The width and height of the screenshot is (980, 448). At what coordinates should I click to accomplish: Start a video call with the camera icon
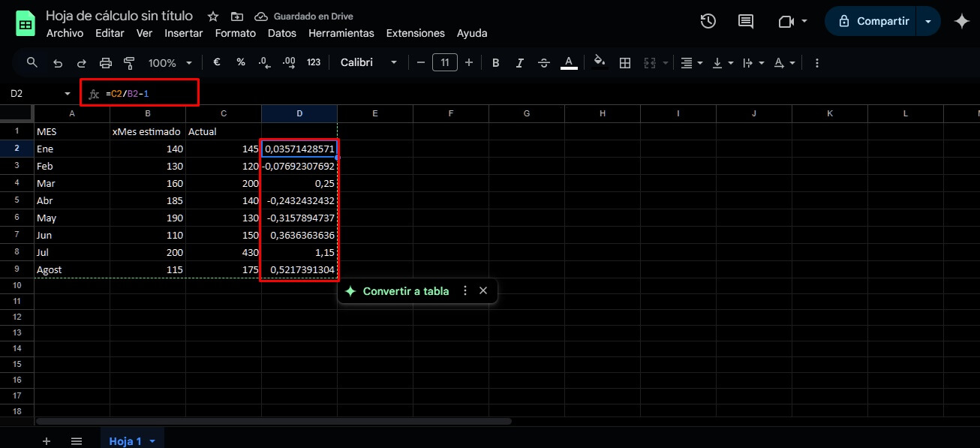786,22
